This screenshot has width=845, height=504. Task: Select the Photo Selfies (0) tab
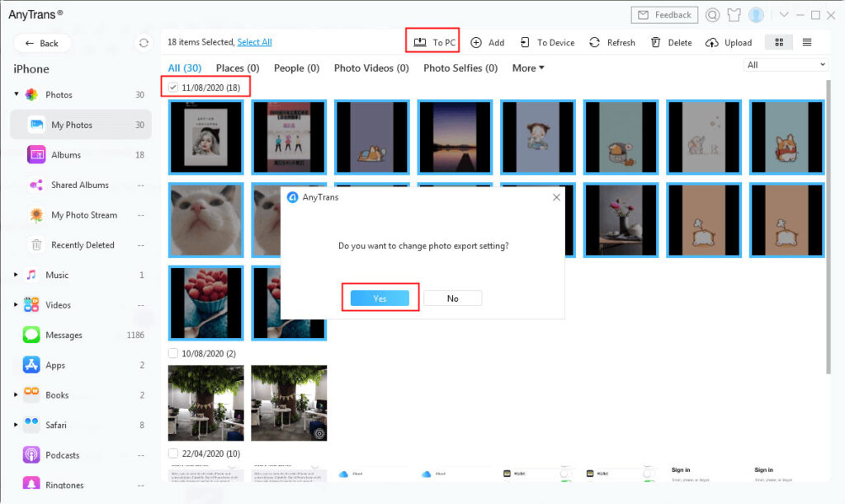click(x=460, y=68)
